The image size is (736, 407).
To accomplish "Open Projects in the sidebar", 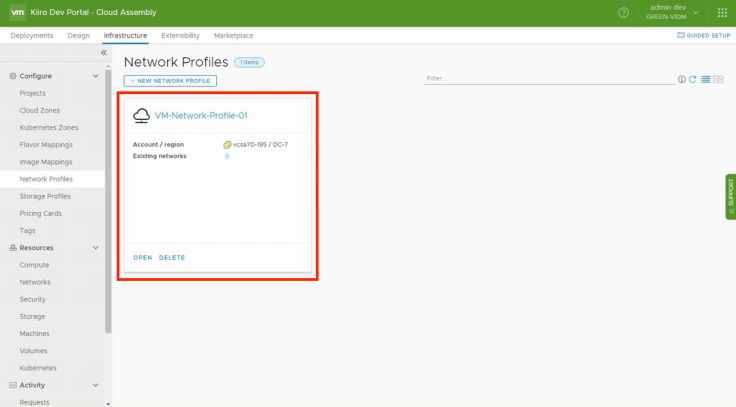I will pos(32,93).
